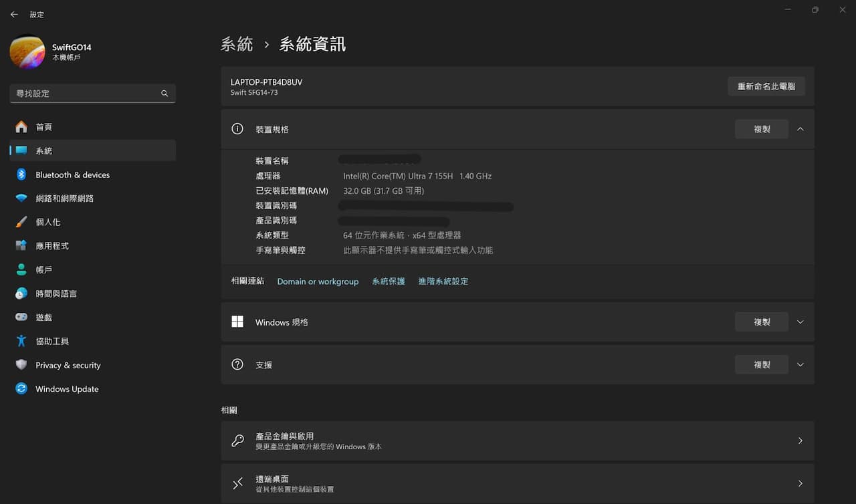
Task: Click the 已安裝記憶體(RAM) label
Action: 292,191
